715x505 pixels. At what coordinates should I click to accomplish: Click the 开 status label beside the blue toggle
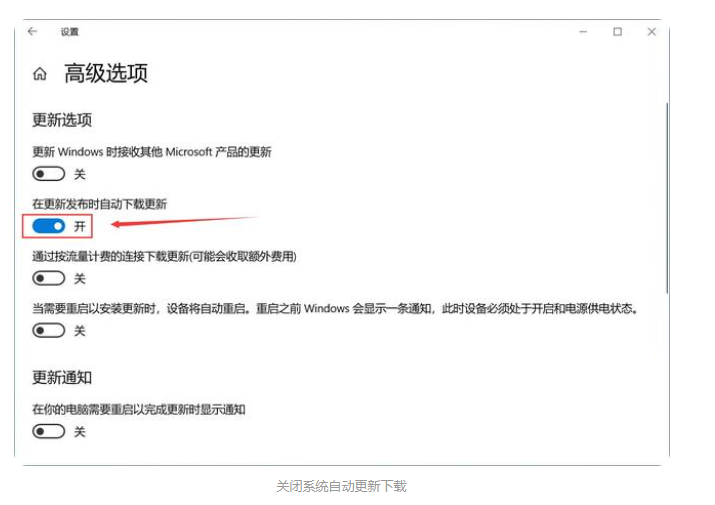(x=80, y=227)
